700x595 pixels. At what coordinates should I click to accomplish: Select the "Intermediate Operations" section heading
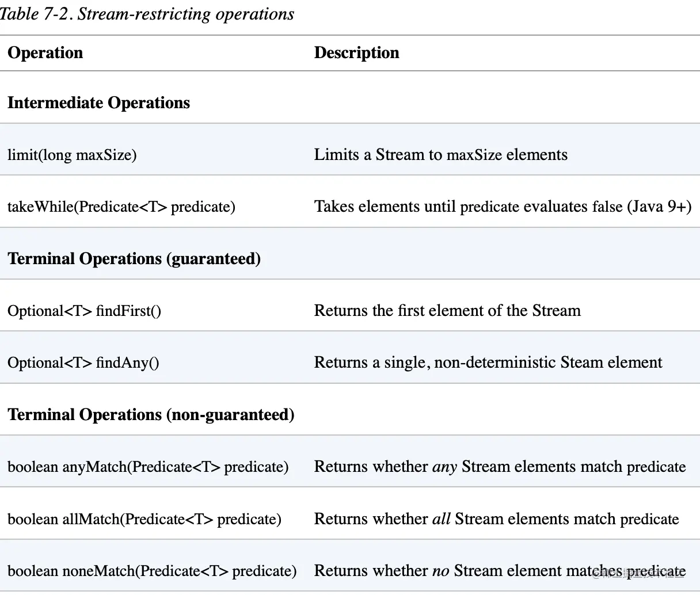point(98,103)
